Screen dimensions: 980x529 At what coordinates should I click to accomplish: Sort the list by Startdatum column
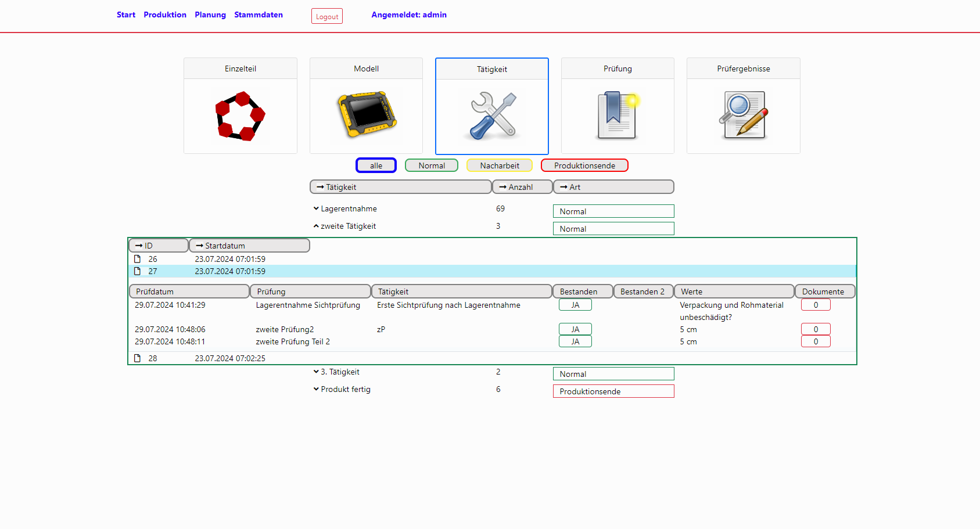[249, 246]
